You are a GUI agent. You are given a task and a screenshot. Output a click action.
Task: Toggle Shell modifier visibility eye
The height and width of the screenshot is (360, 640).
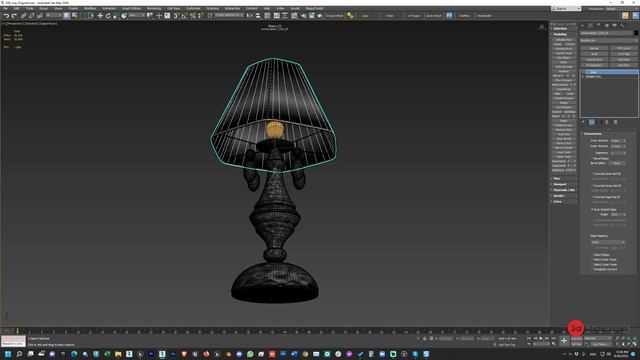pos(583,72)
